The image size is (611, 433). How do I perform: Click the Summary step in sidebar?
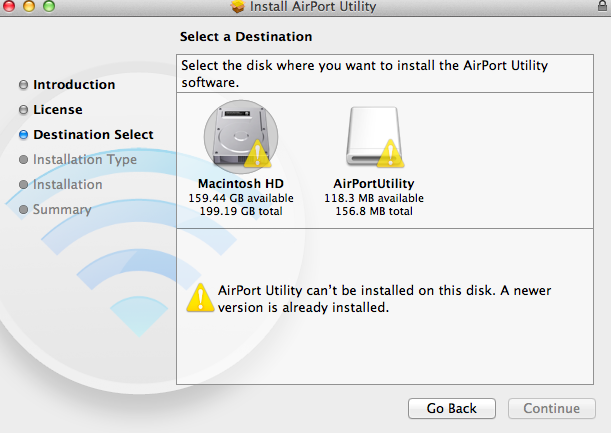tap(62, 210)
